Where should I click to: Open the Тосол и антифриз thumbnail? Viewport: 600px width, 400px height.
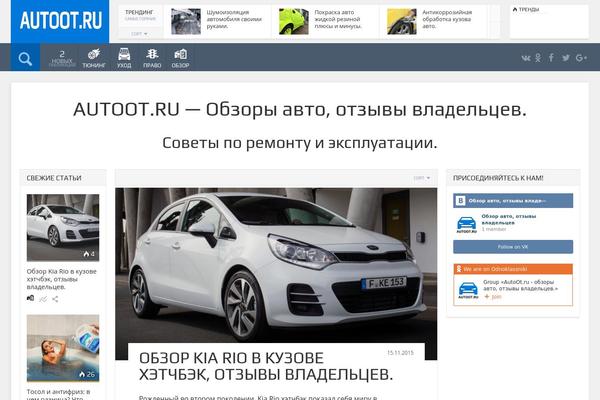pos(63,348)
